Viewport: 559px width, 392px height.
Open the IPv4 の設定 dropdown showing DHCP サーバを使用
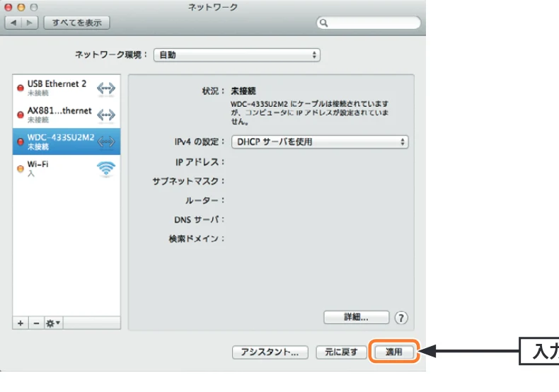pyautogui.click(x=320, y=142)
